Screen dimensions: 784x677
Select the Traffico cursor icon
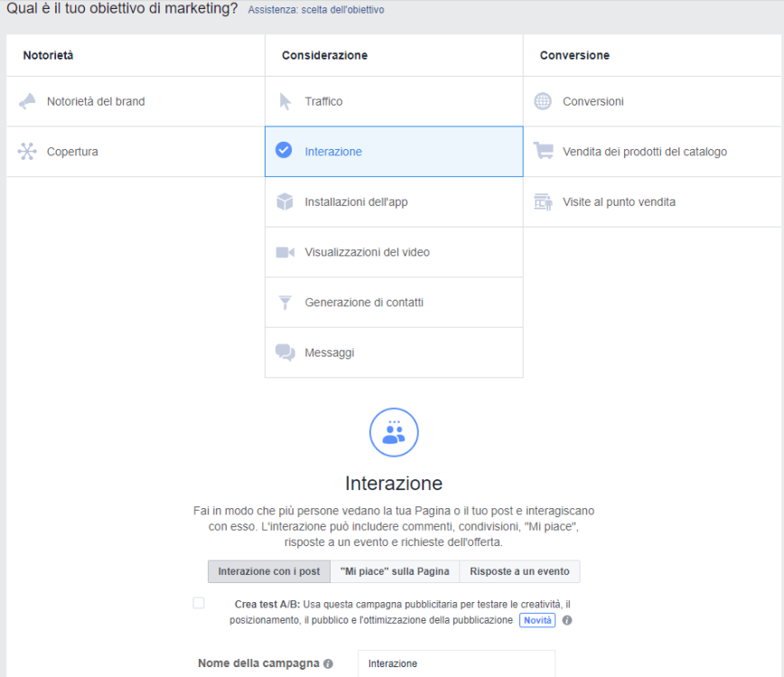pyautogui.click(x=285, y=101)
